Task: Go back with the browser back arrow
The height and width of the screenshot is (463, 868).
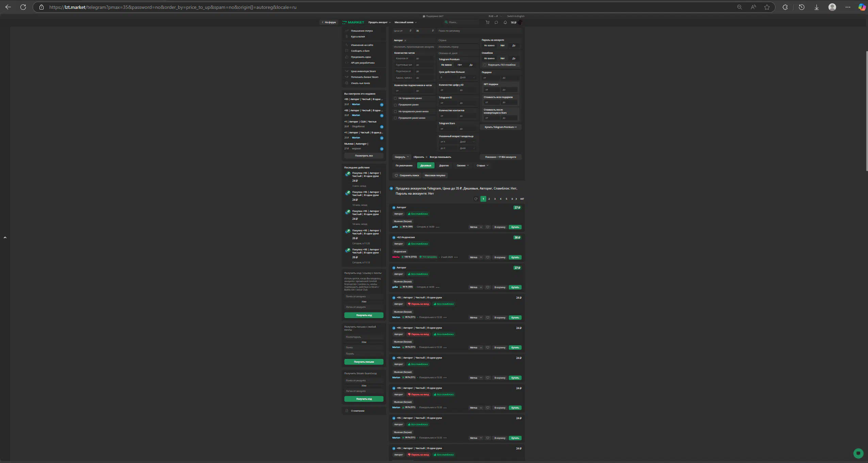Action: click(8, 7)
